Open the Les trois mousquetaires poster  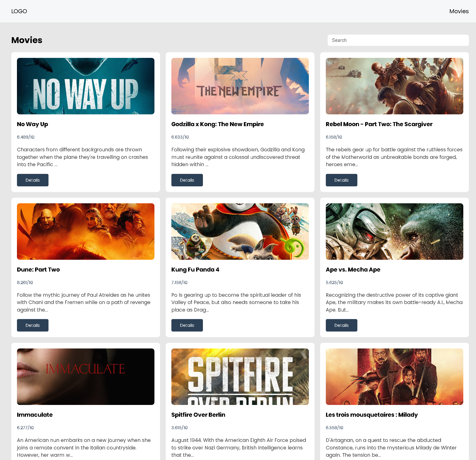click(394, 376)
